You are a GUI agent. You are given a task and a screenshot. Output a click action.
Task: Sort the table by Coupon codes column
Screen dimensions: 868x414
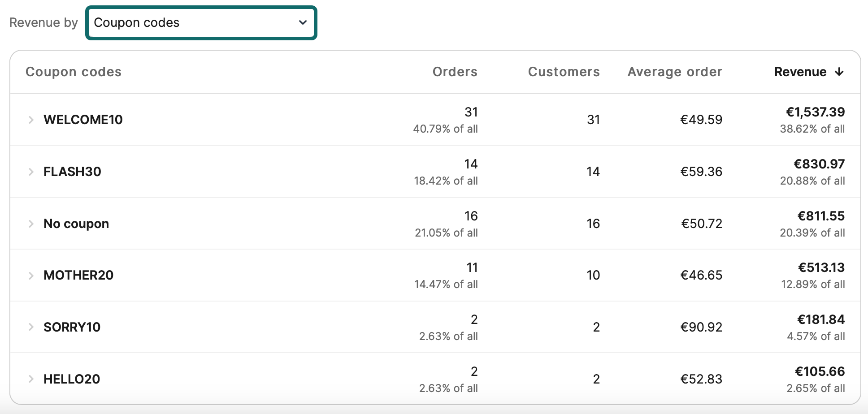[74, 72]
